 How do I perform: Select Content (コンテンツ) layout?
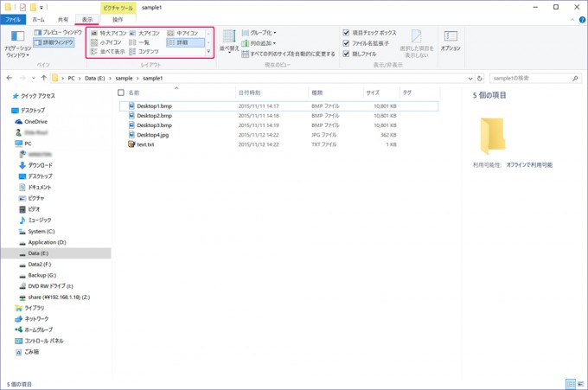[x=144, y=51]
